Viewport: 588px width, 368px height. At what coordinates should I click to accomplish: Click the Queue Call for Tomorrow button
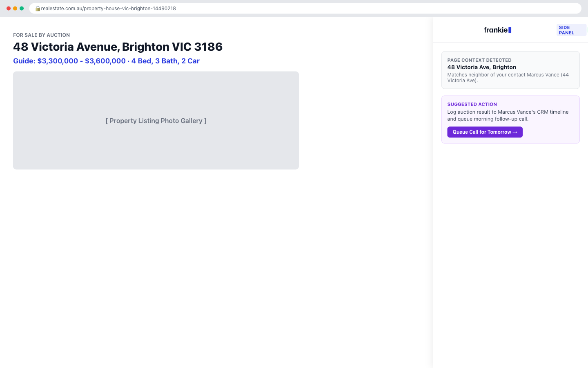click(485, 132)
